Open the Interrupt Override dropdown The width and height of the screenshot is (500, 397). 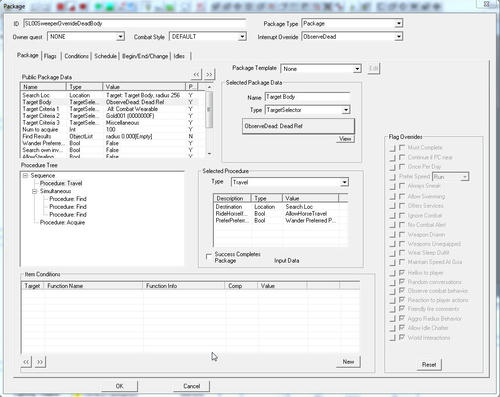pyautogui.click(x=399, y=37)
